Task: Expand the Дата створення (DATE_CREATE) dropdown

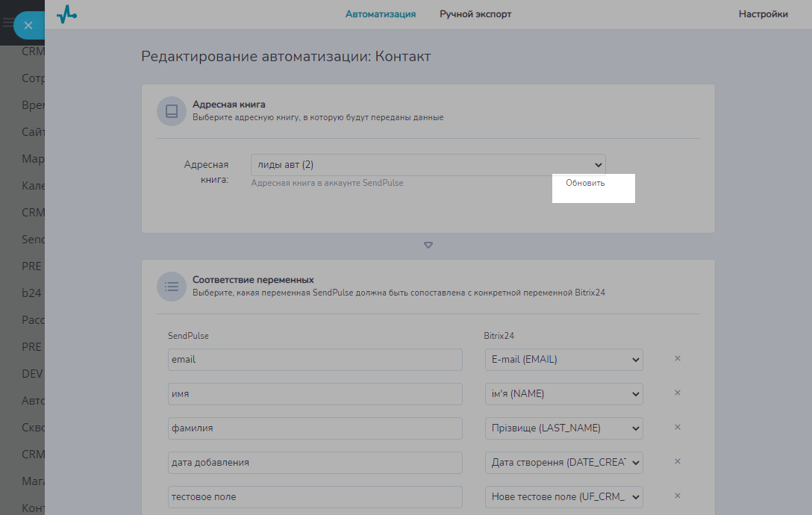Action: click(564, 463)
